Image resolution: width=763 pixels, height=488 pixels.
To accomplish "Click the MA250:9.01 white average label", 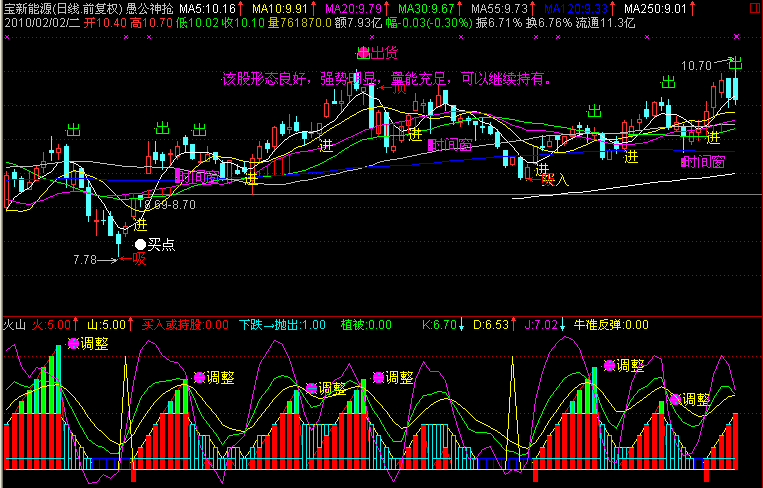I will pos(654,9).
